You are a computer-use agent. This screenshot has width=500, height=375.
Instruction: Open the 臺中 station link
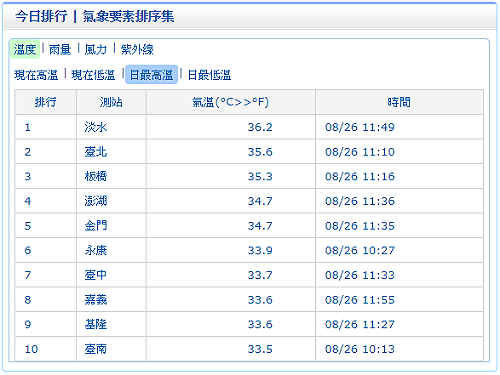point(96,275)
